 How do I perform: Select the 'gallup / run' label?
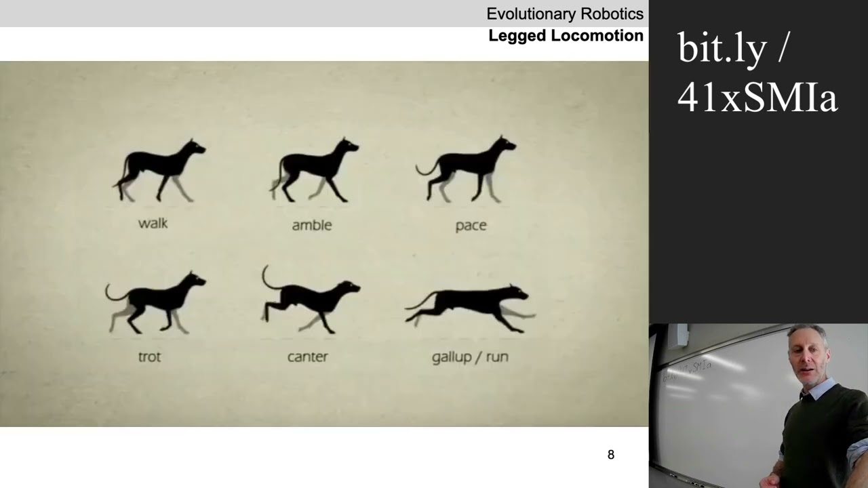(470, 357)
